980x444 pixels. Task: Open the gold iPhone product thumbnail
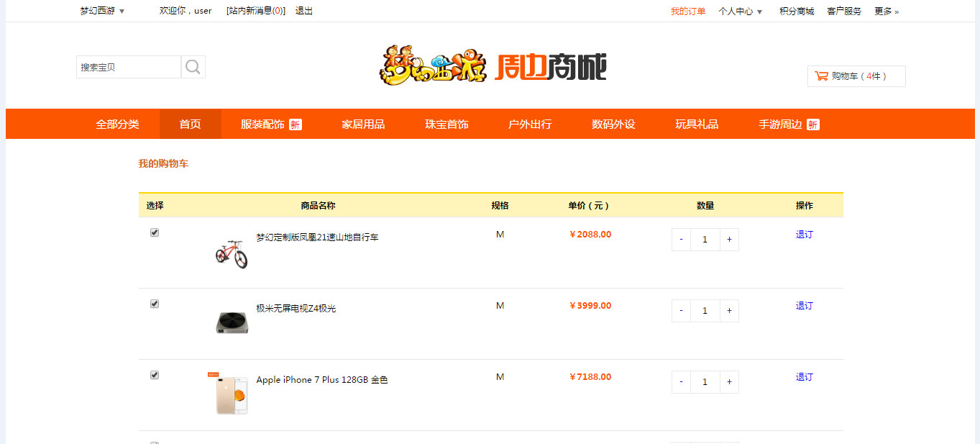[229, 393]
